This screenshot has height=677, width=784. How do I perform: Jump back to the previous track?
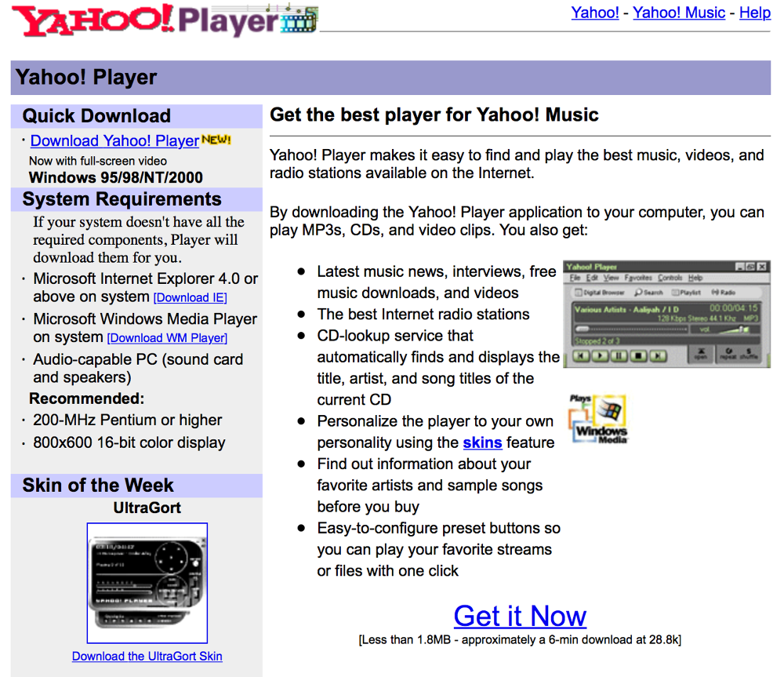(581, 355)
